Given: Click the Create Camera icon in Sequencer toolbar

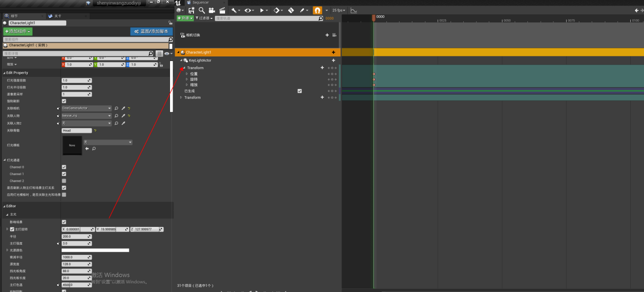Looking at the screenshot, I should [211, 10].
